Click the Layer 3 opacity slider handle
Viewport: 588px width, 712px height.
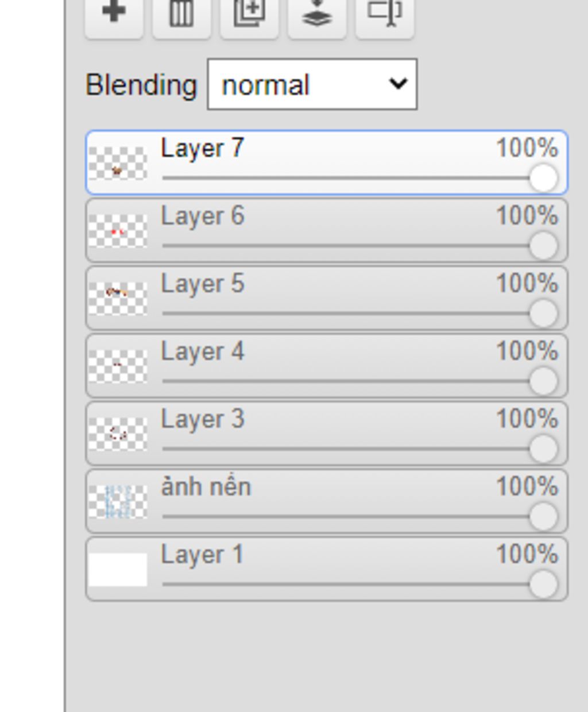tap(543, 448)
